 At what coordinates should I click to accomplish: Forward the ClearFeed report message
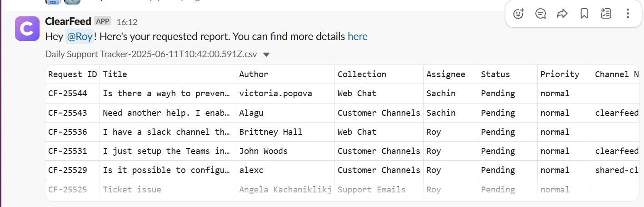click(x=562, y=14)
